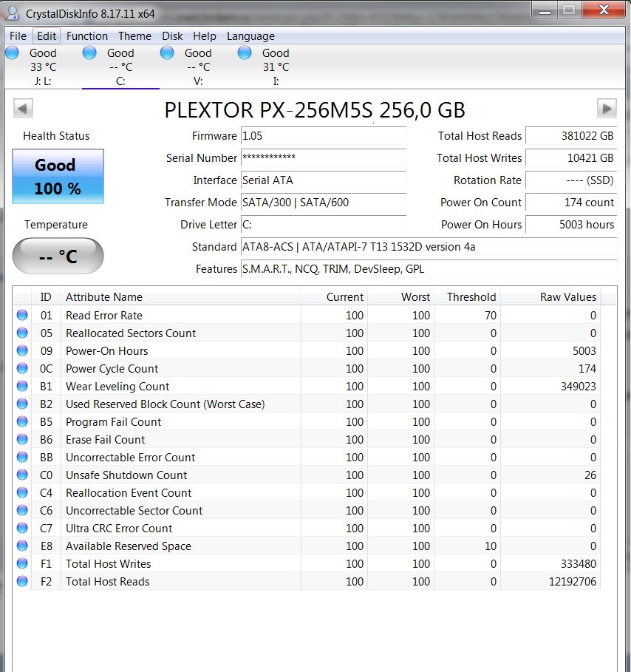
Task: Open the File menu
Action: pos(18,36)
